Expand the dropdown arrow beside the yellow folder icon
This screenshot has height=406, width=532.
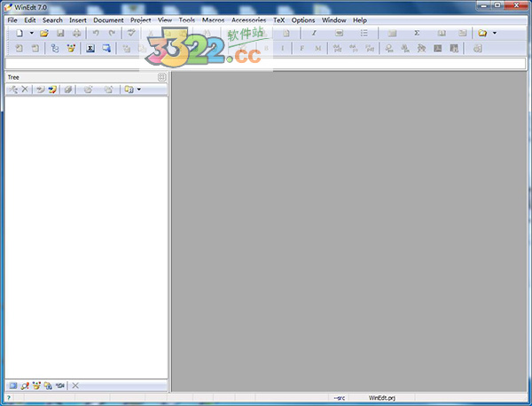pyautogui.click(x=495, y=33)
